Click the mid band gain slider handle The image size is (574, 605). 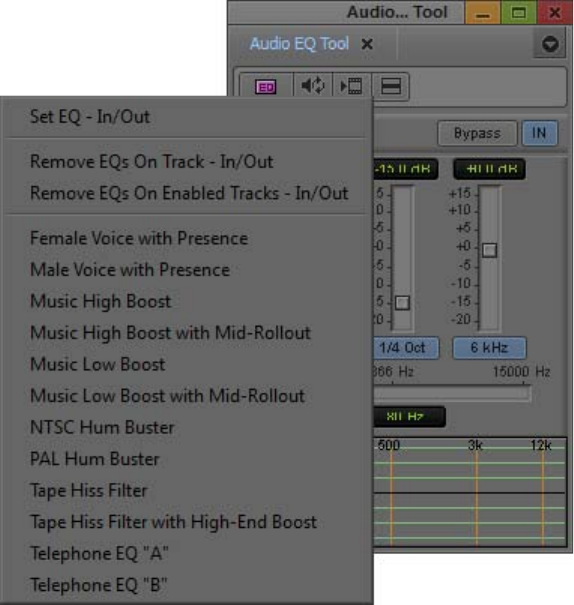402,303
